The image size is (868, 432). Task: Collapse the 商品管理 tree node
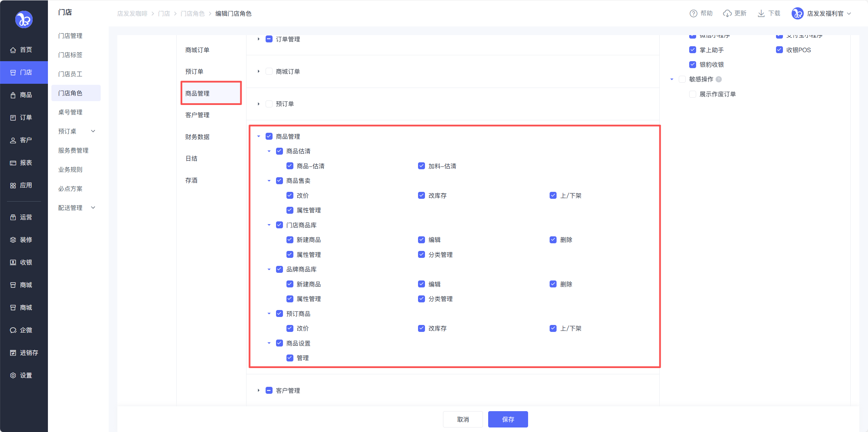point(259,137)
